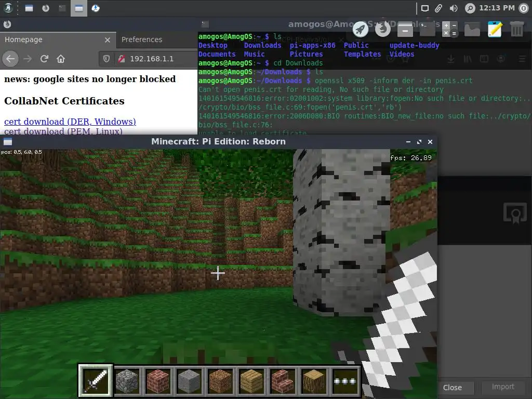This screenshot has width=532, height=399.
Task: Select the highlighted Minecraft taskbar button
Action: pos(79,8)
